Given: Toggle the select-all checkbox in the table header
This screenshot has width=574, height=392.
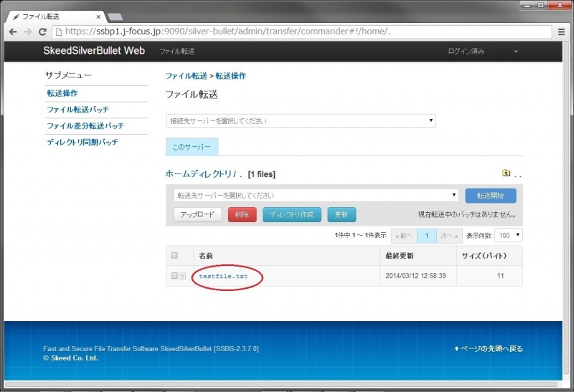Looking at the screenshot, I should (x=174, y=255).
